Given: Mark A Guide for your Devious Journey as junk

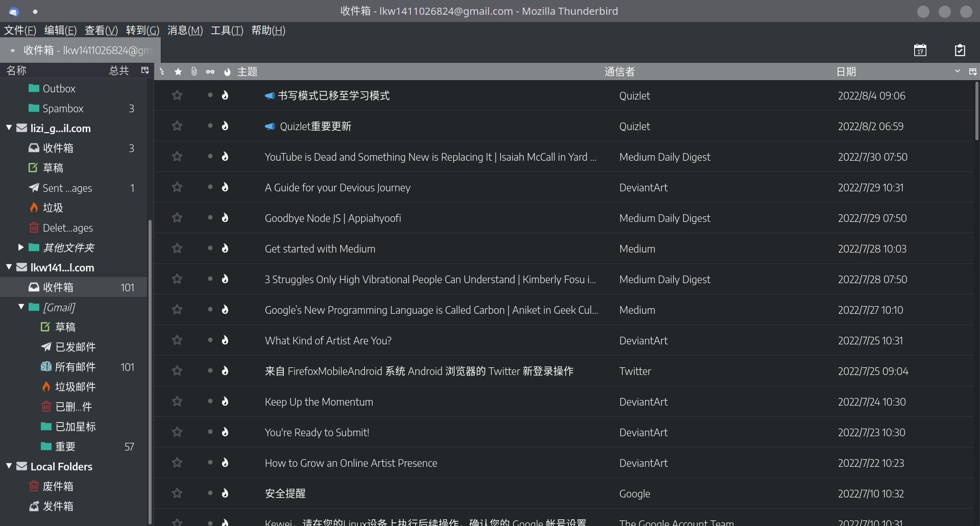Looking at the screenshot, I should (225, 187).
